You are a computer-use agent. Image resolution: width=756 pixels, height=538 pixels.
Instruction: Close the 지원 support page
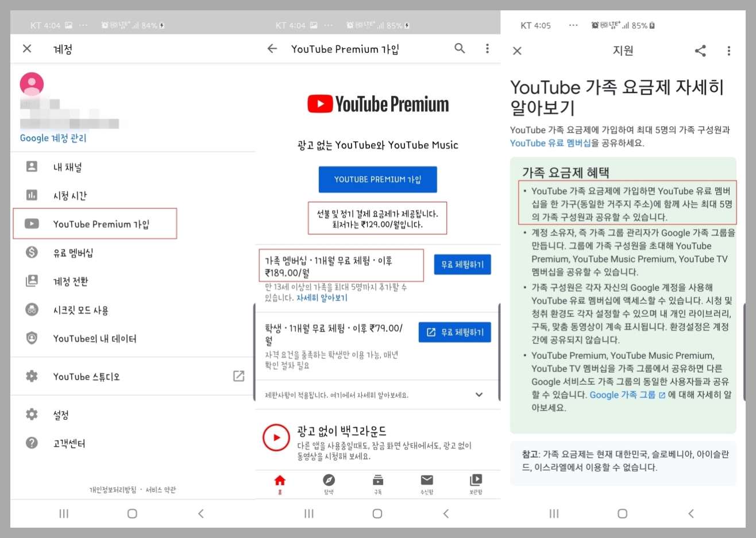tap(517, 51)
